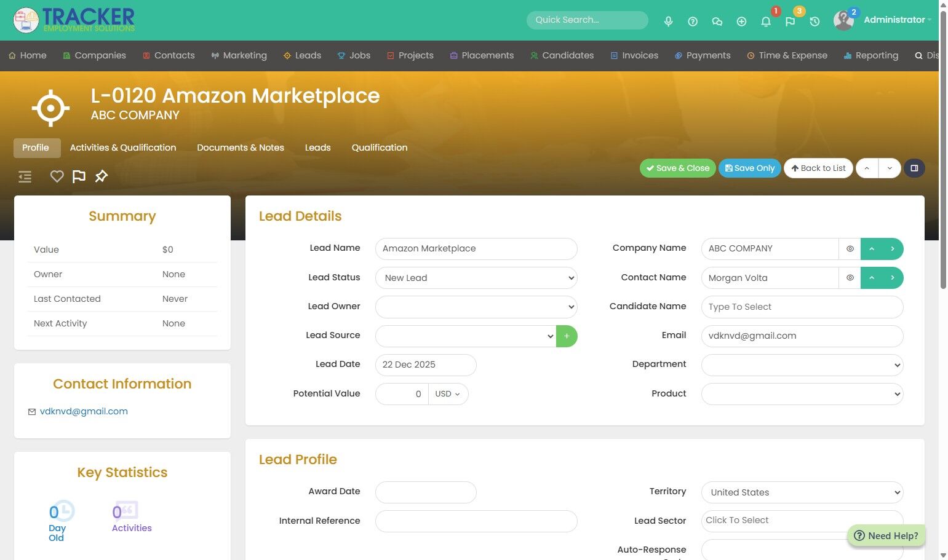Click the Tracker Employment Solutions logo
The height and width of the screenshot is (560, 948).
pyautogui.click(x=74, y=20)
